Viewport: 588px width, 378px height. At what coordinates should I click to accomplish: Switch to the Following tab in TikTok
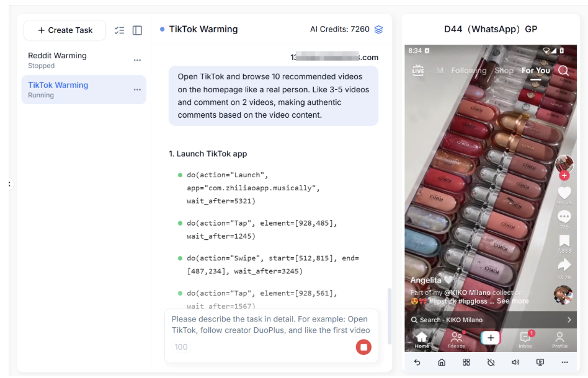[468, 71]
